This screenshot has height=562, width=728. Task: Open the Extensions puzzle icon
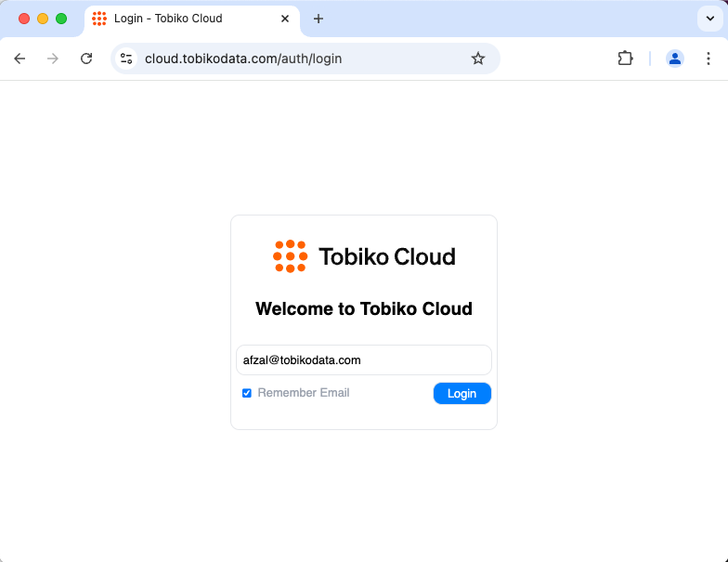coord(625,59)
